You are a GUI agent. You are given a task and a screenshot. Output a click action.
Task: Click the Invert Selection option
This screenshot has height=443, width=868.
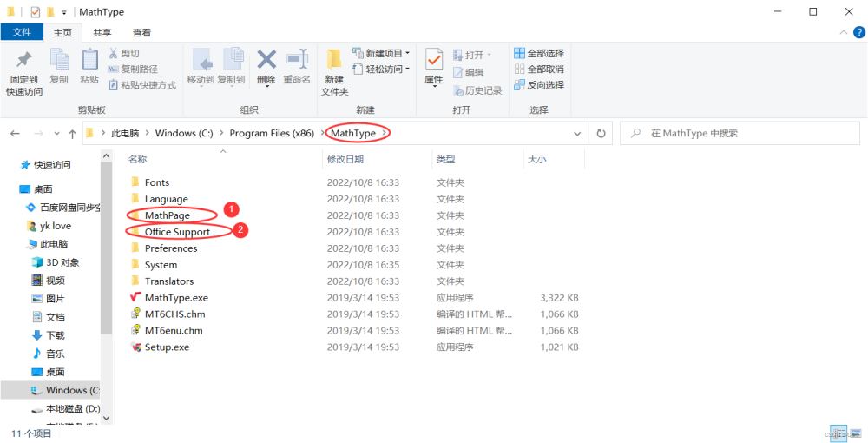click(x=539, y=84)
